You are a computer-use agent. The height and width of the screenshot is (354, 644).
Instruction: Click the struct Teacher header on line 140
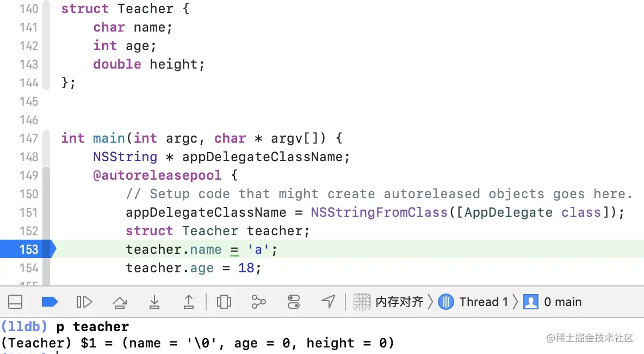coord(125,9)
